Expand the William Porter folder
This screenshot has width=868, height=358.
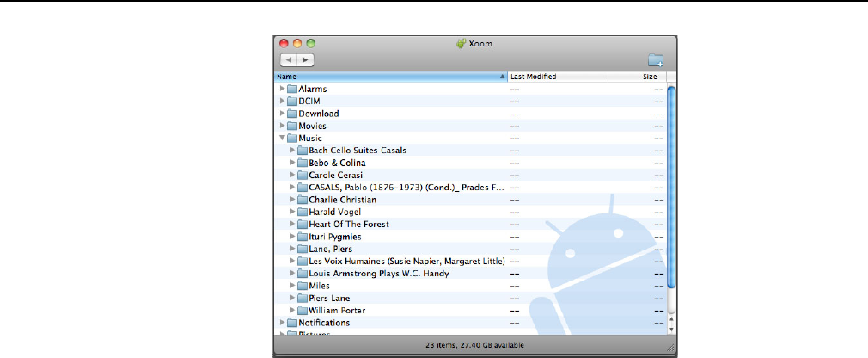point(293,311)
